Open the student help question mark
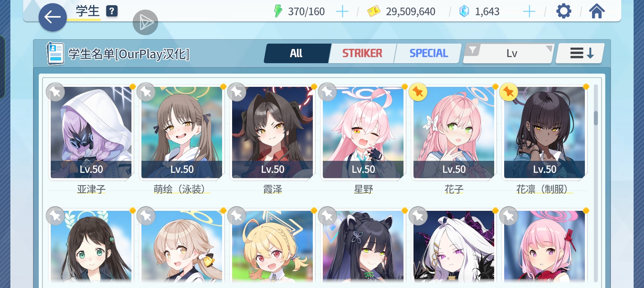Screen dimensions: 644x288 (x=112, y=11)
